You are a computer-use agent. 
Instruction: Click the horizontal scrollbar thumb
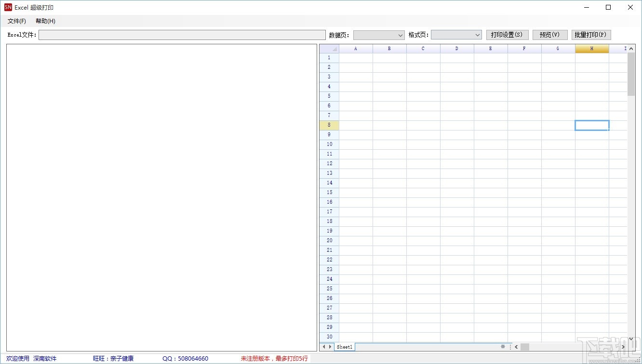coord(525,347)
